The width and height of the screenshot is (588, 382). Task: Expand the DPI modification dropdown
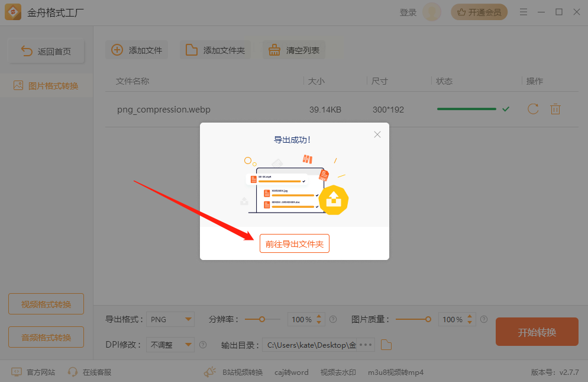170,345
